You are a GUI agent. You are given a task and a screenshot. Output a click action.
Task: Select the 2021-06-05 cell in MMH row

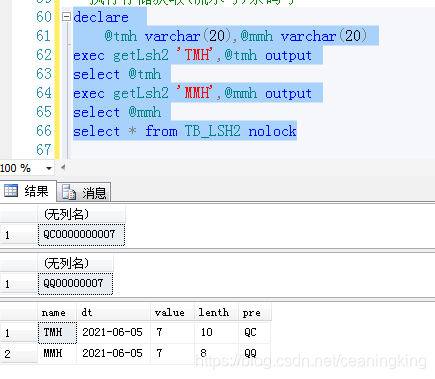pos(113,353)
